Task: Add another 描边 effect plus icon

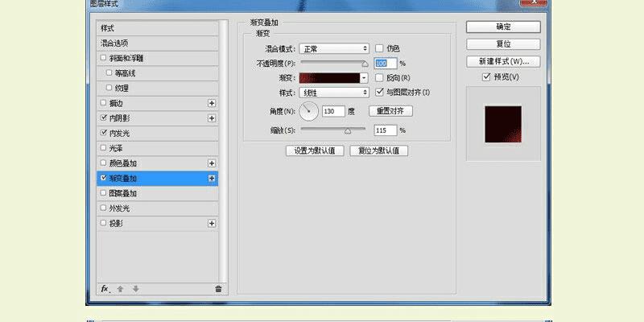Action: click(212, 103)
